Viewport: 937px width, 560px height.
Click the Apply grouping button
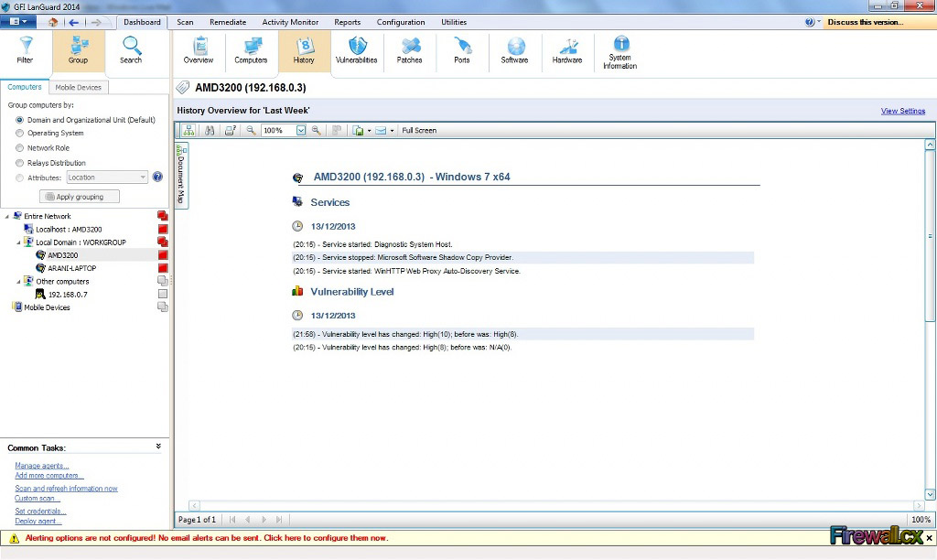[80, 197]
